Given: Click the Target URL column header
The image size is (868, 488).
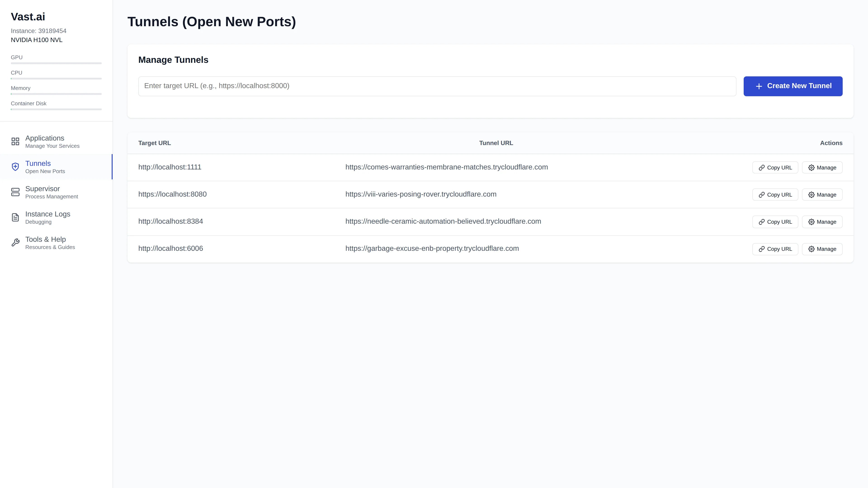Looking at the screenshot, I should (x=154, y=143).
